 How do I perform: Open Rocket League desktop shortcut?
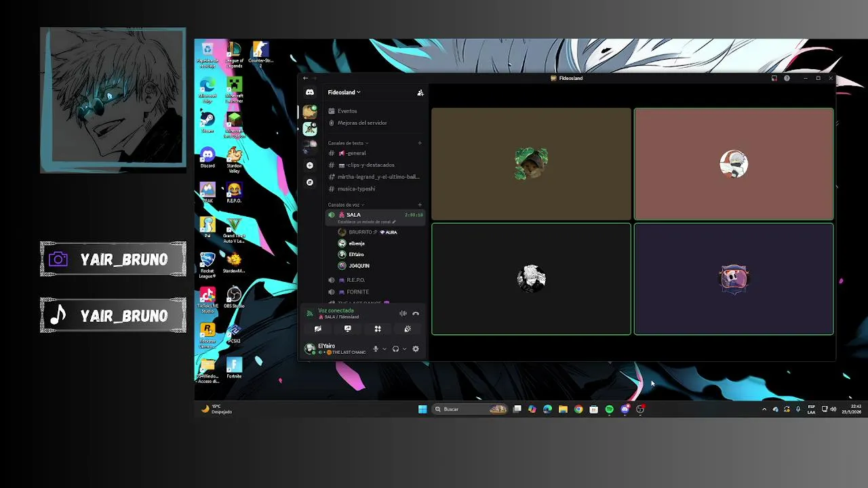tap(208, 265)
